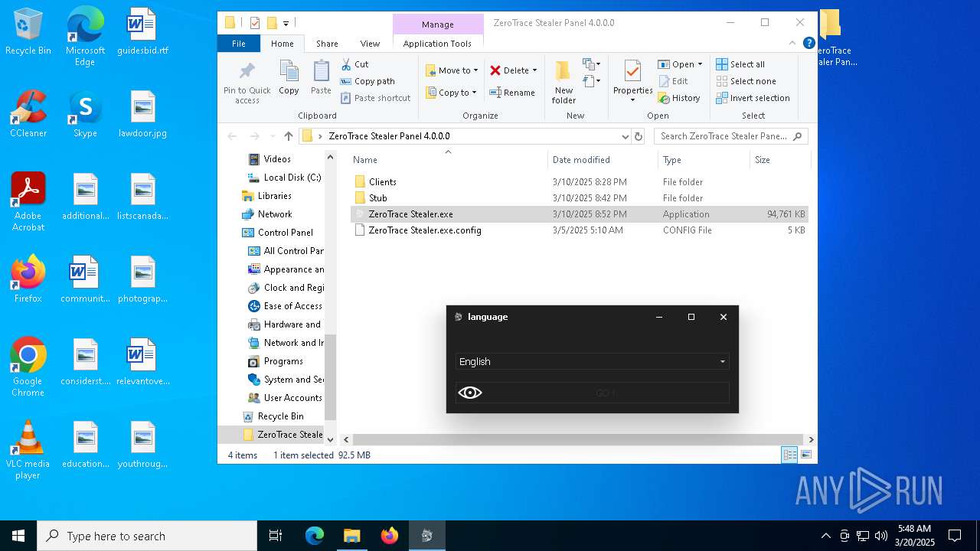Click the Cut scissors command
Viewport: 980px width, 551px height.
coord(354,64)
